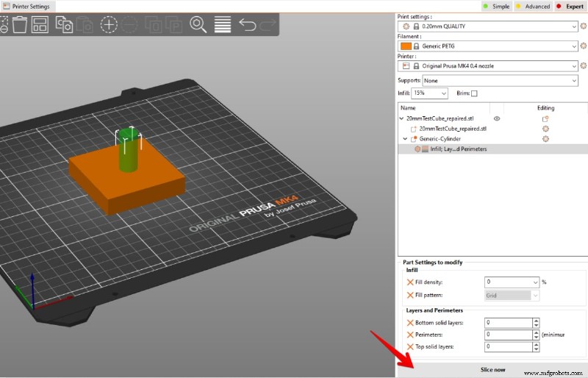Switch to Advanced mode
Screen dimensions: 588x378
(x=532, y=7)
